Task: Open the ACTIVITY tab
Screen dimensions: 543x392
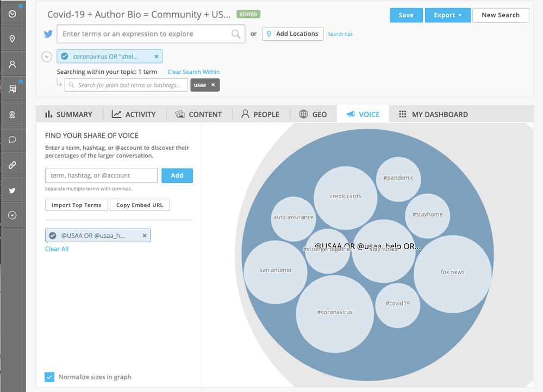Action: pyautogui.click(x=134, y=114)
